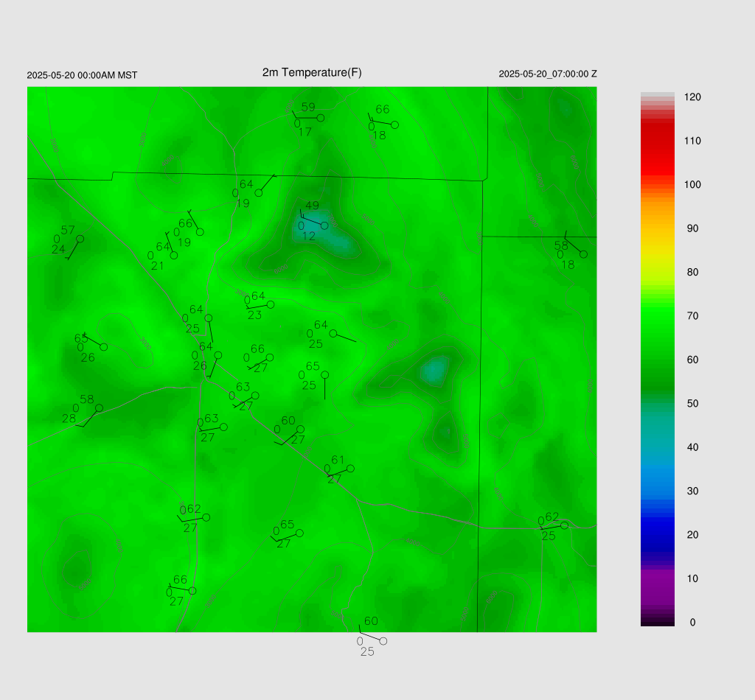The image size is (755, 700).
Task: Click station circle with 58 over 28
Action: [100, 408]
